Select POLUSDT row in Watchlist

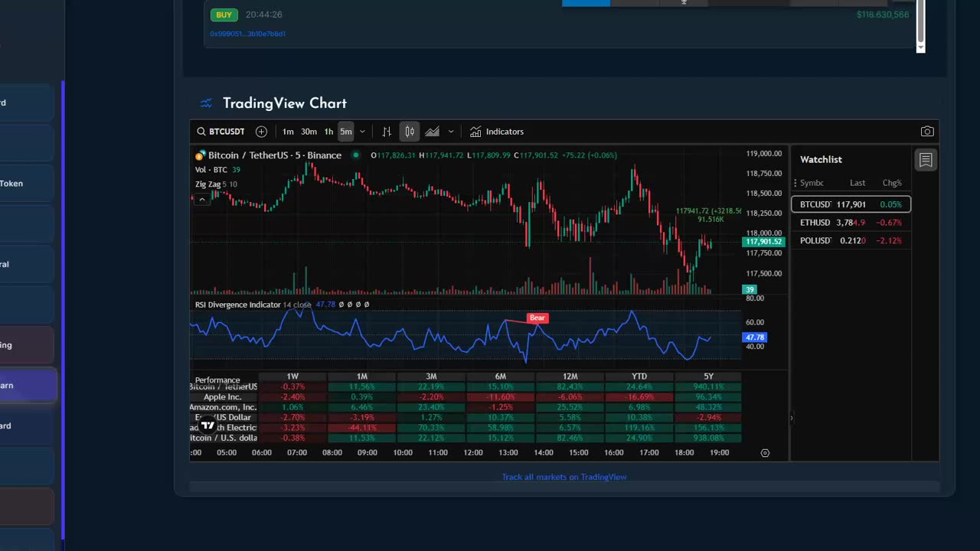click(x=851, y=241)
